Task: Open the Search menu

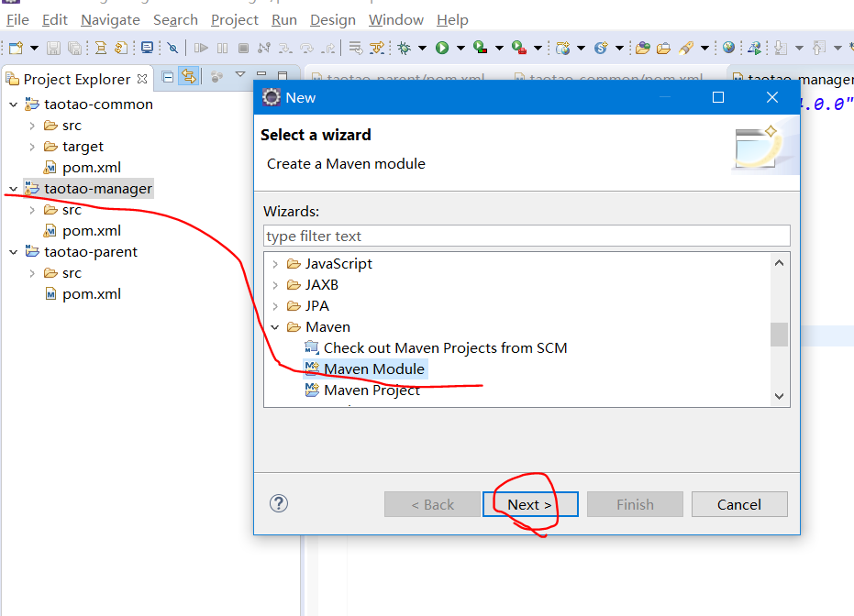Action: click(175, 20)
